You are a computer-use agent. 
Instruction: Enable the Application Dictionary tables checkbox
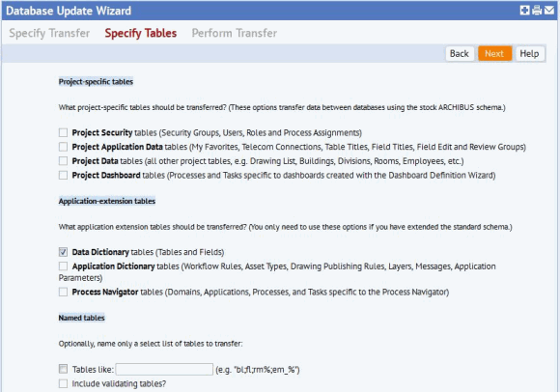click(63, 266)
